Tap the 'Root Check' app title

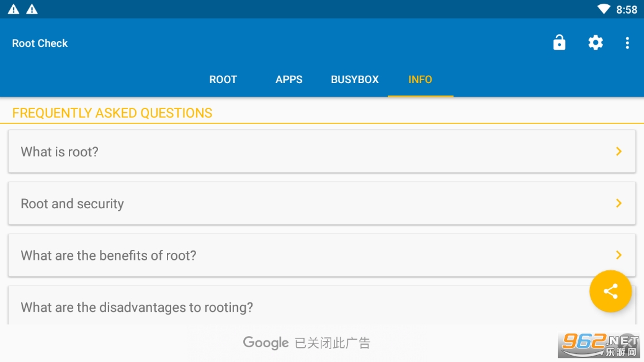[40, 43]
